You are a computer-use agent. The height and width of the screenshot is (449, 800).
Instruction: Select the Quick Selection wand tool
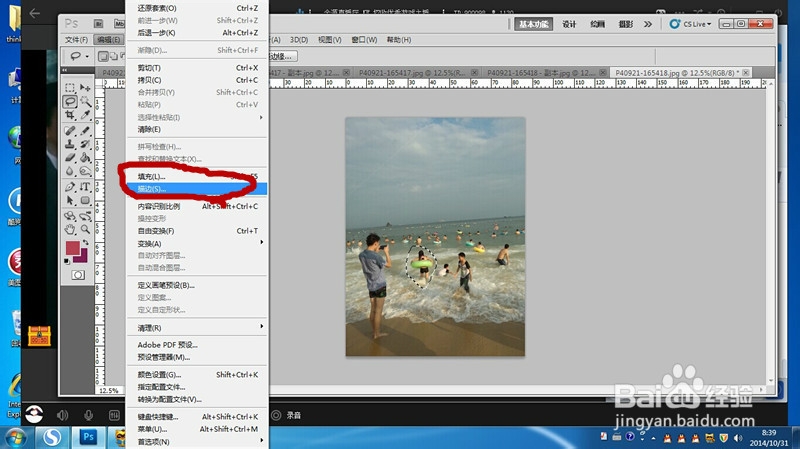click(x=85, y=102)
